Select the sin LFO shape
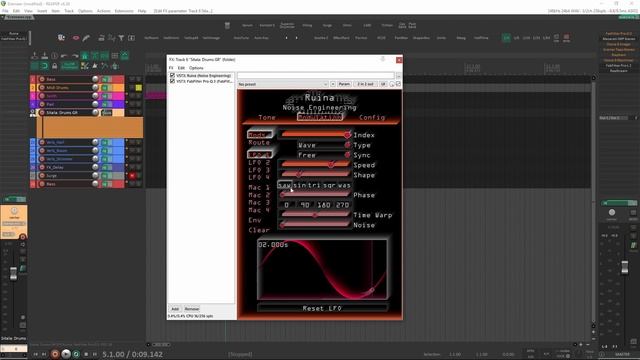The height and width of the screenshot is (360, 640). click(300, 185)
